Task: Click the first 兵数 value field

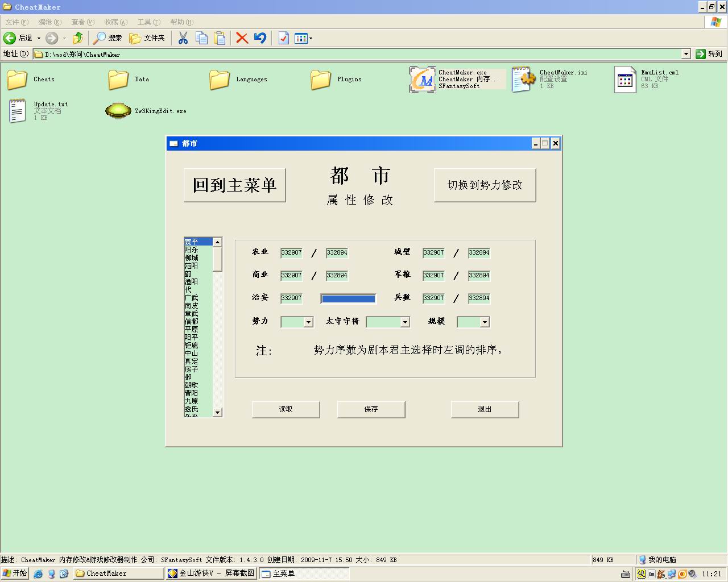Action: [x=433, y=298]
